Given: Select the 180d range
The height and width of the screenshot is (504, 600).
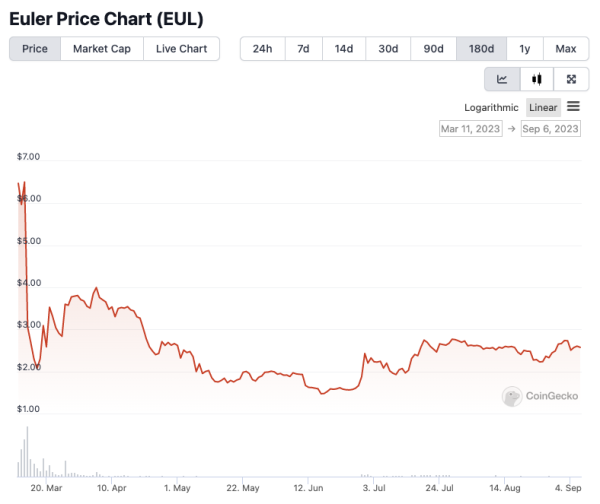Looking at the screenshot, I should click(x=481, y=49).
